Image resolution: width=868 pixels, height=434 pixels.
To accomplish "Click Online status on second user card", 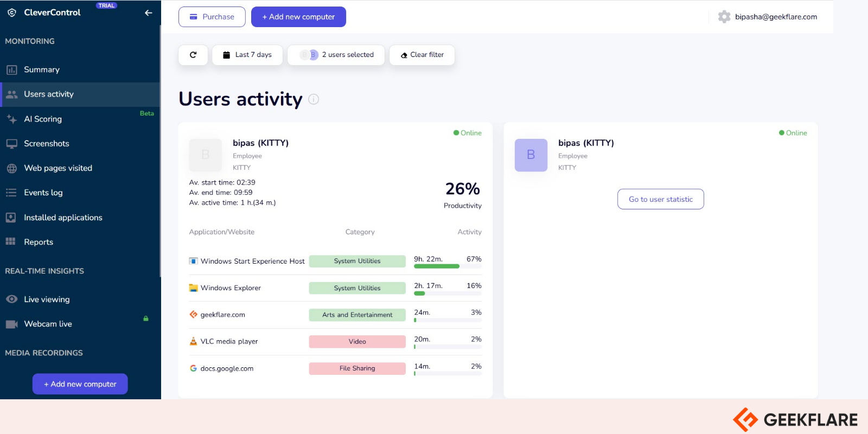I will point(793,133).
